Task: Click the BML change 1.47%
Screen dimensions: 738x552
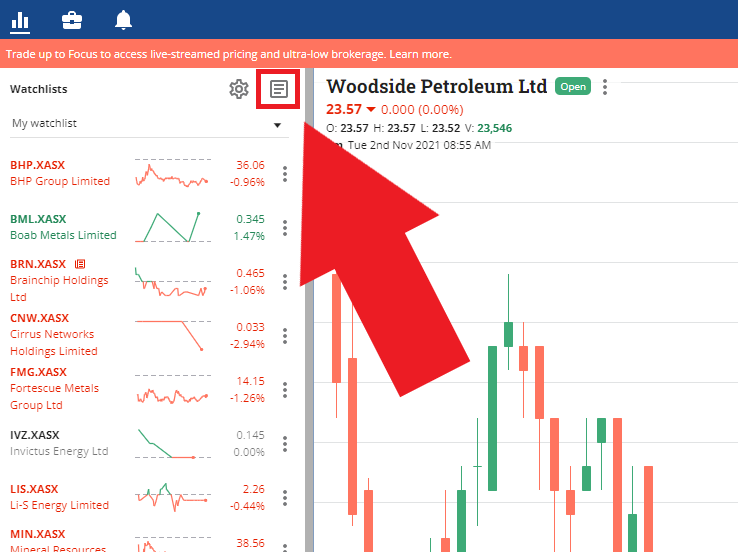Action: (249, 236)
